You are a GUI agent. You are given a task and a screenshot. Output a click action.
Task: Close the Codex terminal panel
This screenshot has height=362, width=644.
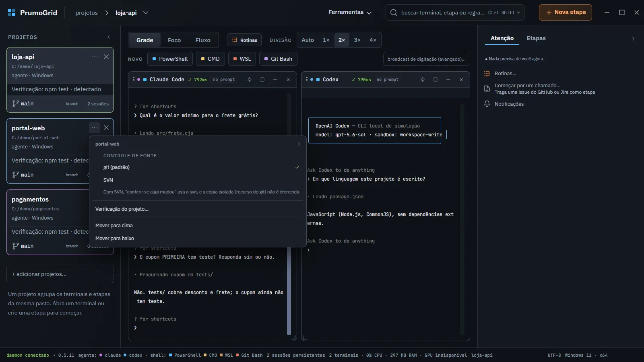461,80
